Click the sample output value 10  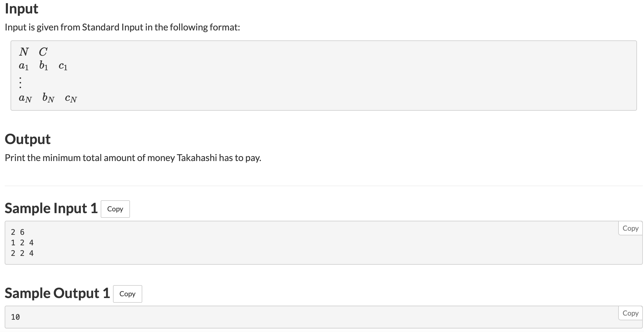click(x=15, y=317)
